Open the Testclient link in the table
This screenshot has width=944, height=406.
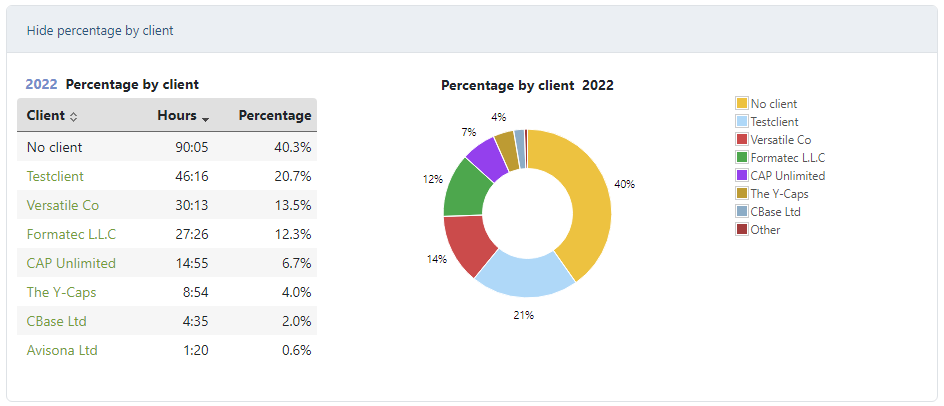(x=55, y=176)
